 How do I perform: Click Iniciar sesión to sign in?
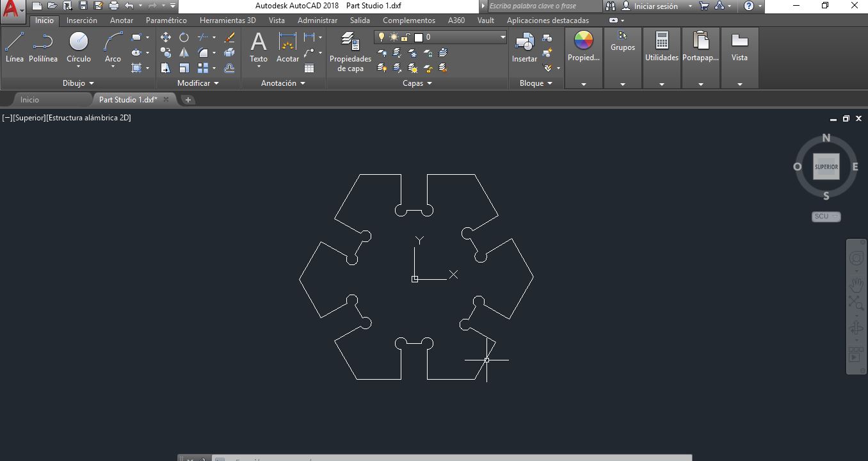pos(655,6)
